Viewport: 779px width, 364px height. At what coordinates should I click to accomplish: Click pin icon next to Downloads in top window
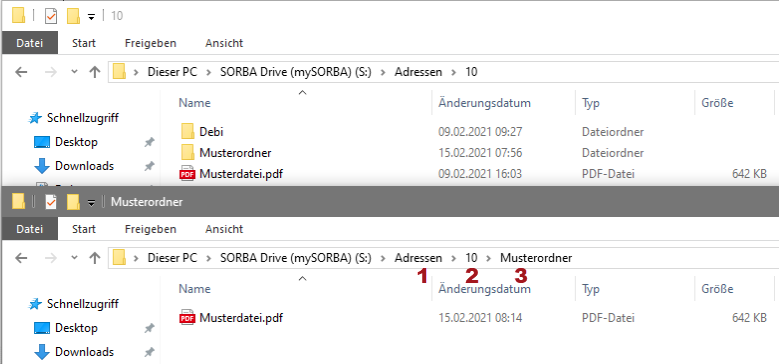click(149, 166)
